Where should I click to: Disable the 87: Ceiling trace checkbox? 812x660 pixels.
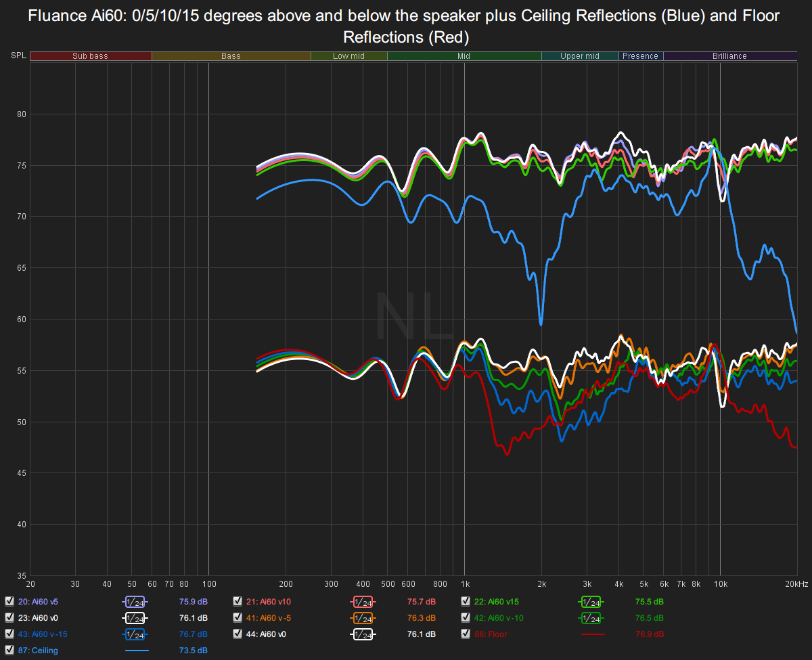(9, 651)
